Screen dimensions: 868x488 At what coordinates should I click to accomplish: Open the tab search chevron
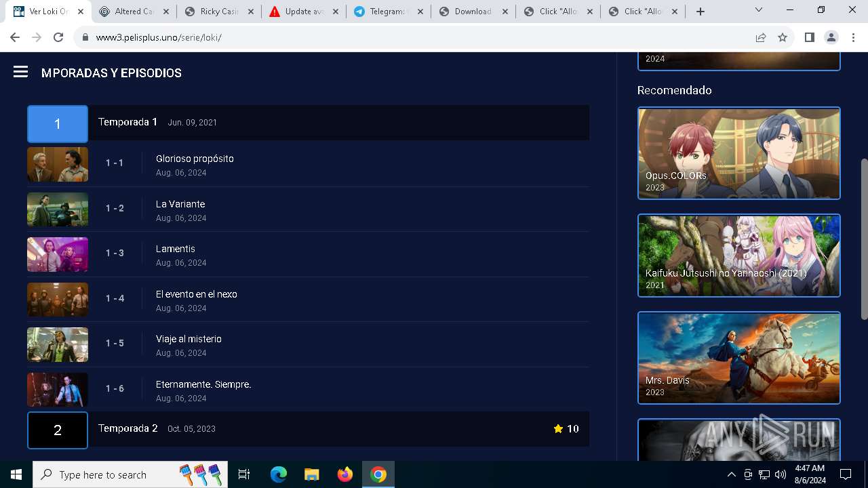759,10
